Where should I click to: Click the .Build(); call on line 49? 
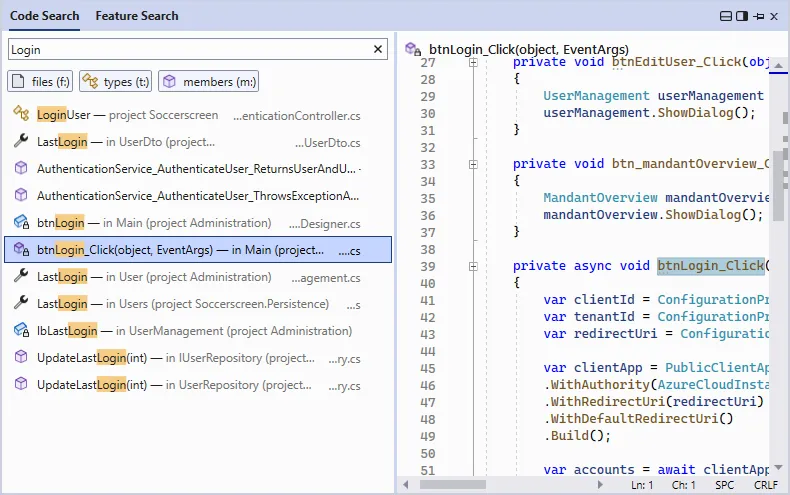tap(577, 436)
